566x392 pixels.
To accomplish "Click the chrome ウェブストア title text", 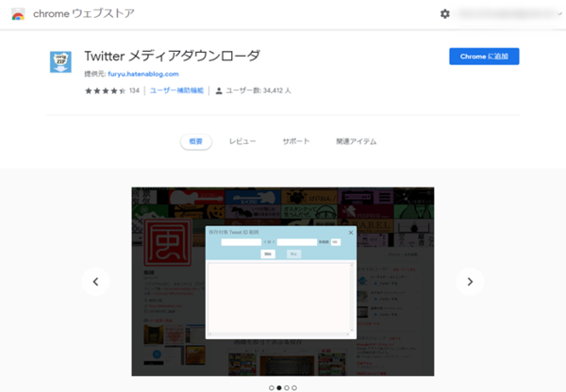I will [x=84, y=14].
